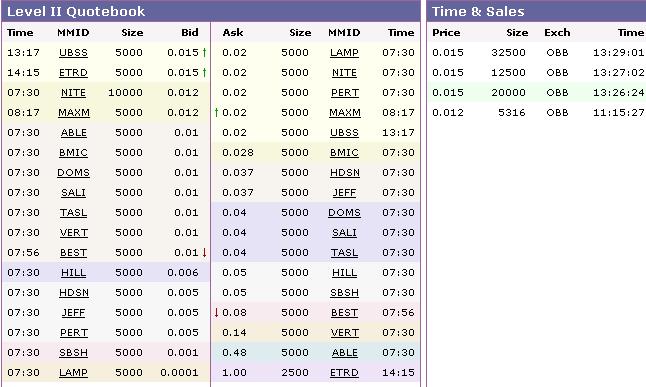Open HDSN link asking 0.037
The height and width of the screenshot is (387, 646).
pyautogui.click(x=345, y=173)
